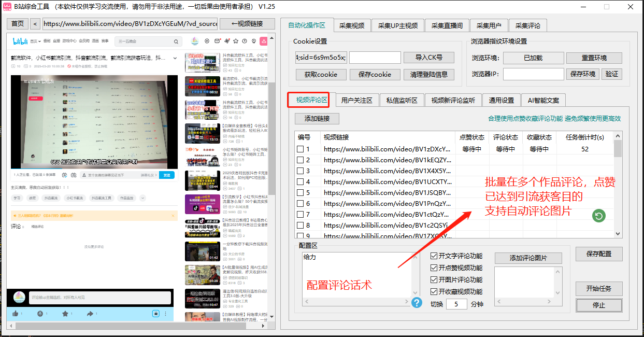Click the thumbs-up like icon under the video

point(16,314)
